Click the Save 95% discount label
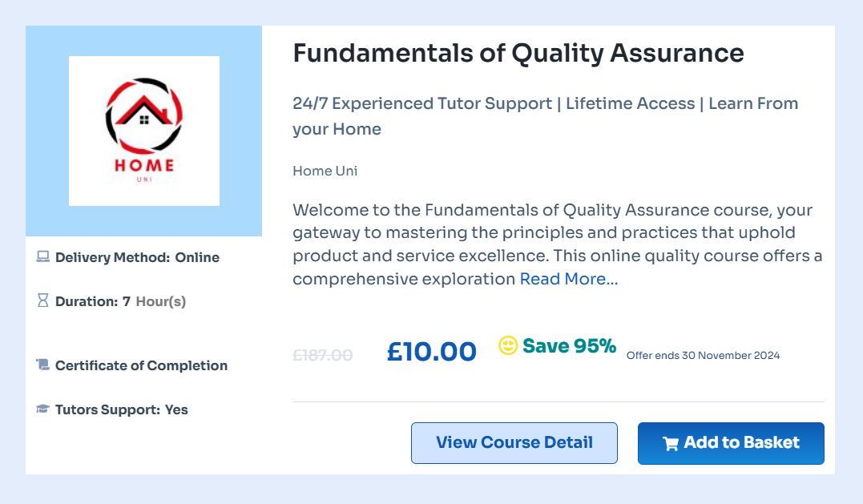This screenshot has height=504, width=863. 569,346
